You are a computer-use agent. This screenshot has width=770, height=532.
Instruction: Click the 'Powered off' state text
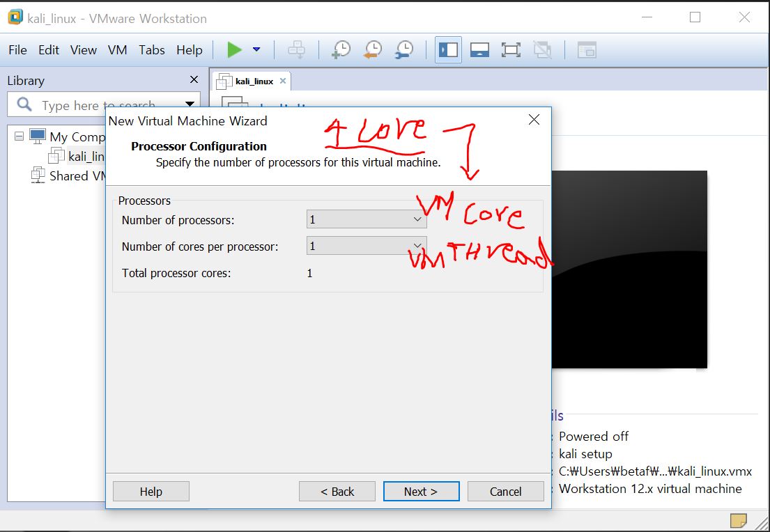[593, 437]
